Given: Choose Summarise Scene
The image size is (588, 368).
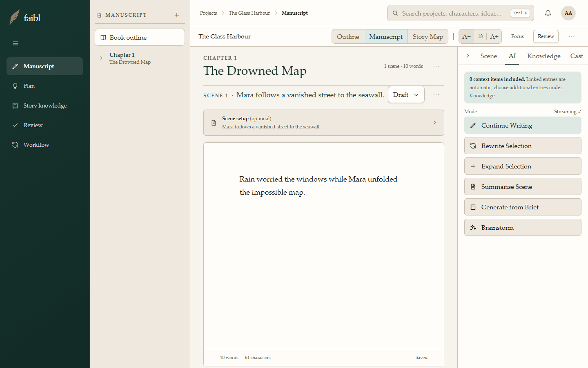Looking at the screenshot, I should tap(523, 186).
